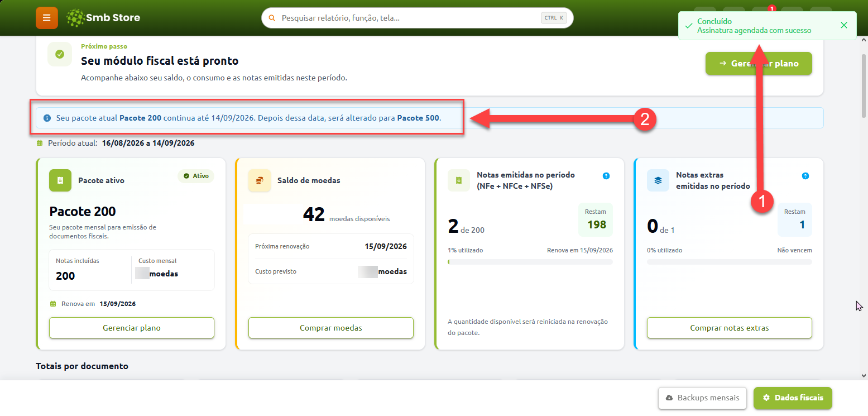The width and height of the screenshot is (868, 416).
Task: Click the coins icon beside Saldo de moedas
Action: [x=259, y=180]
